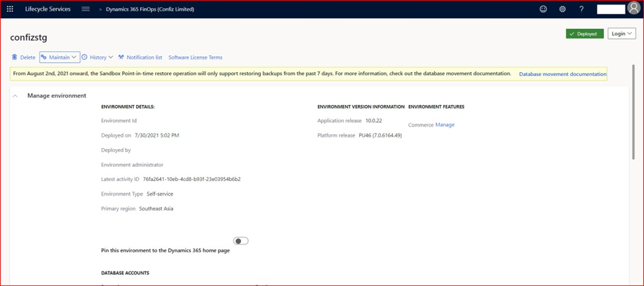This screenshot has width=644, height=286.
Task: Click the Lifecycle Services title
Action: [x=50, y=9]
